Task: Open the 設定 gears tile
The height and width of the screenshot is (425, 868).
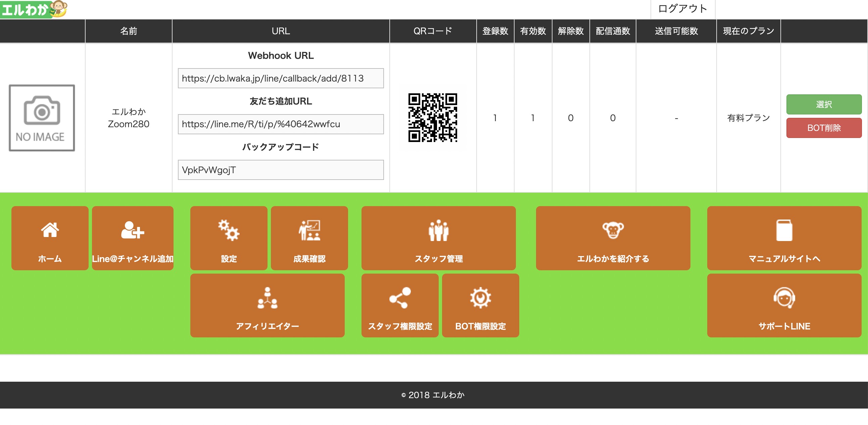Action: pos(229,238)
